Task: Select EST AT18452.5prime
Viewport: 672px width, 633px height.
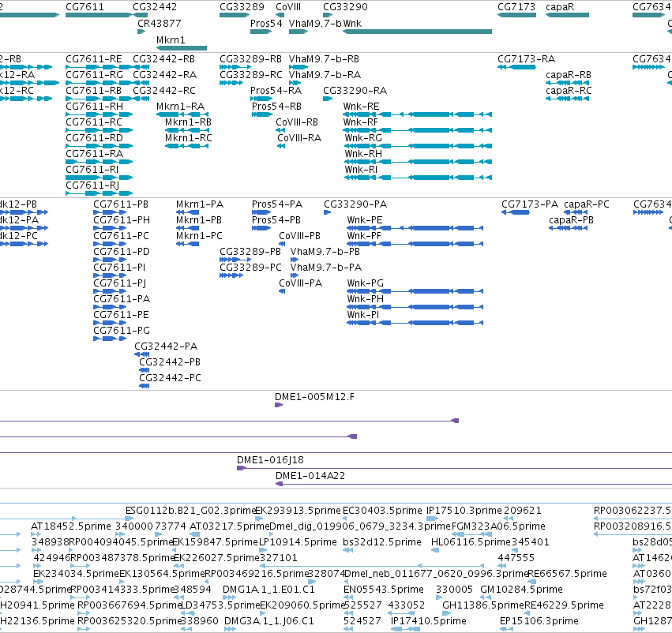Action: pyautogui.click(x=71, y=526)
